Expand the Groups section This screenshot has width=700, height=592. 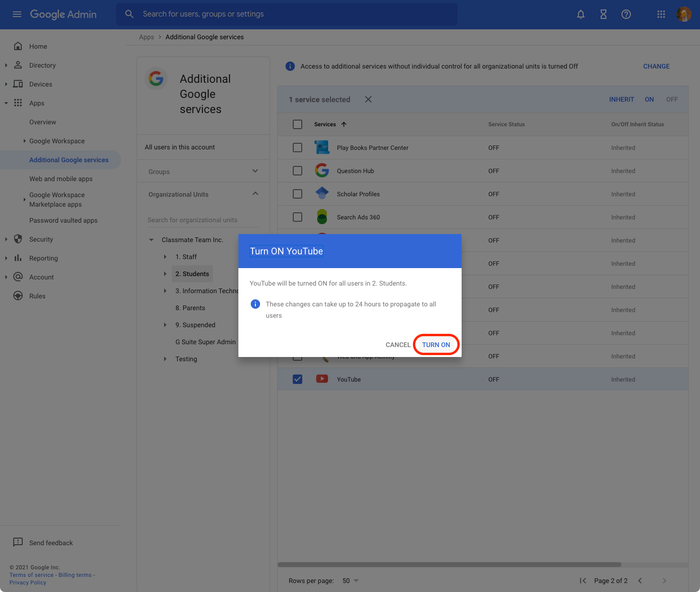pyautogui.click(x=255, y=171)
